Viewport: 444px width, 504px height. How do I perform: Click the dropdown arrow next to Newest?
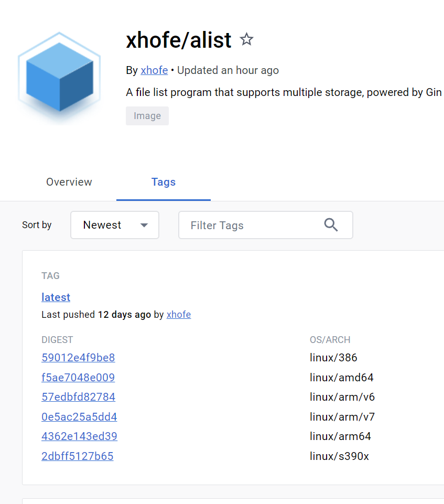tap(144, 224)
